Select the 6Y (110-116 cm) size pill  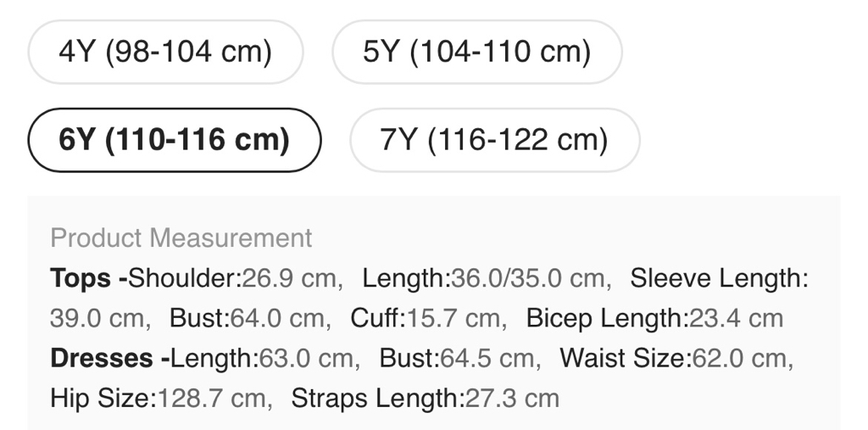click(175, 140)
